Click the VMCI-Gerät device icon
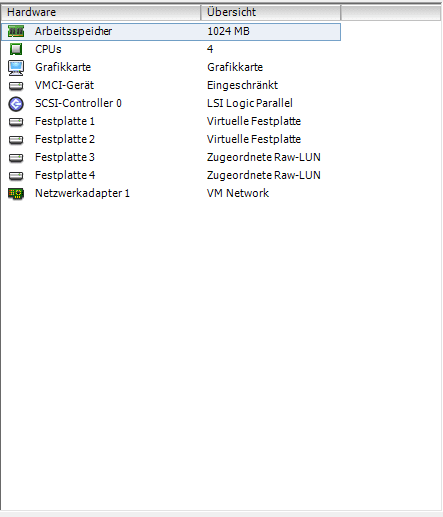Image resolution: width=443 pixels, height=517 pixels. pyautogui.click(x=16, y=86)
